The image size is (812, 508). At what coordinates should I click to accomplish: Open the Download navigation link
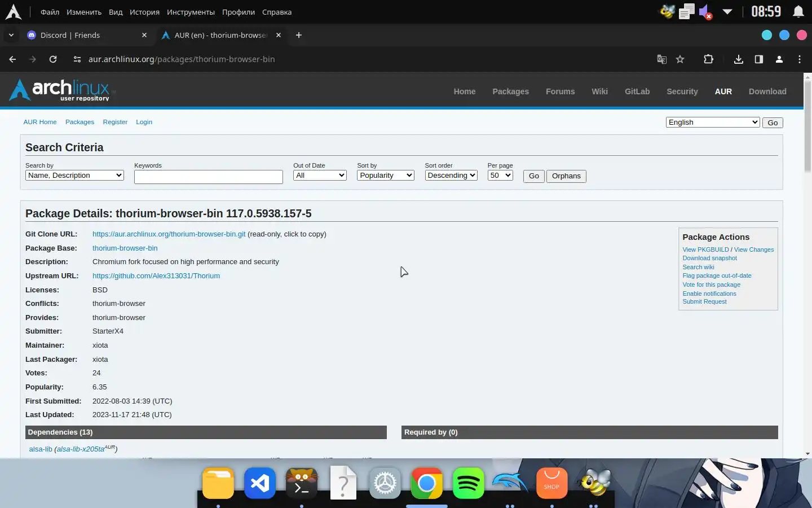767,91
